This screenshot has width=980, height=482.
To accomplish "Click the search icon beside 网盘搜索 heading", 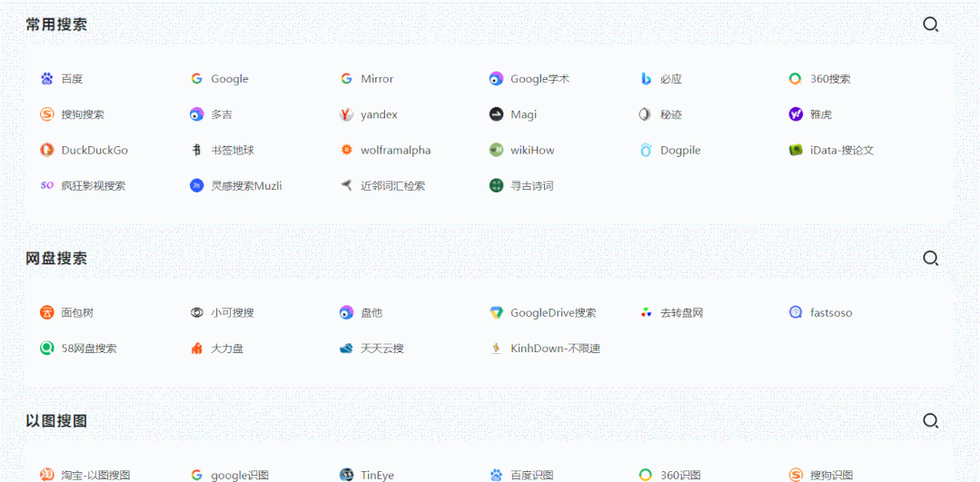I will (931, 258).
